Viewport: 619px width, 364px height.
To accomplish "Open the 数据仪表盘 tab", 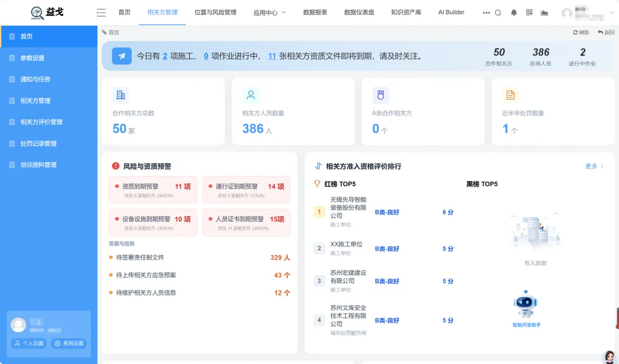I will click(359, 13).
